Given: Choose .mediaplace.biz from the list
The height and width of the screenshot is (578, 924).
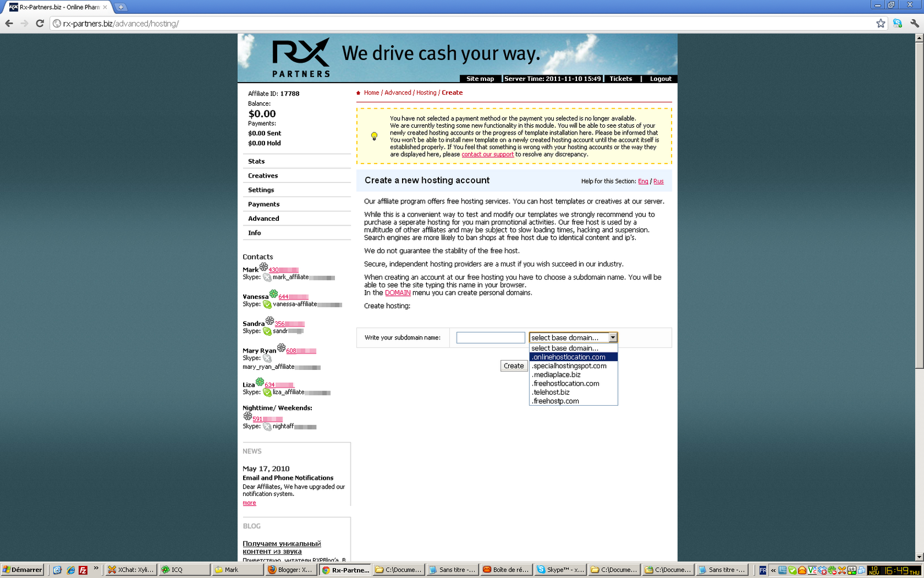Looking at the screenshot, I should tap(573, 375).
